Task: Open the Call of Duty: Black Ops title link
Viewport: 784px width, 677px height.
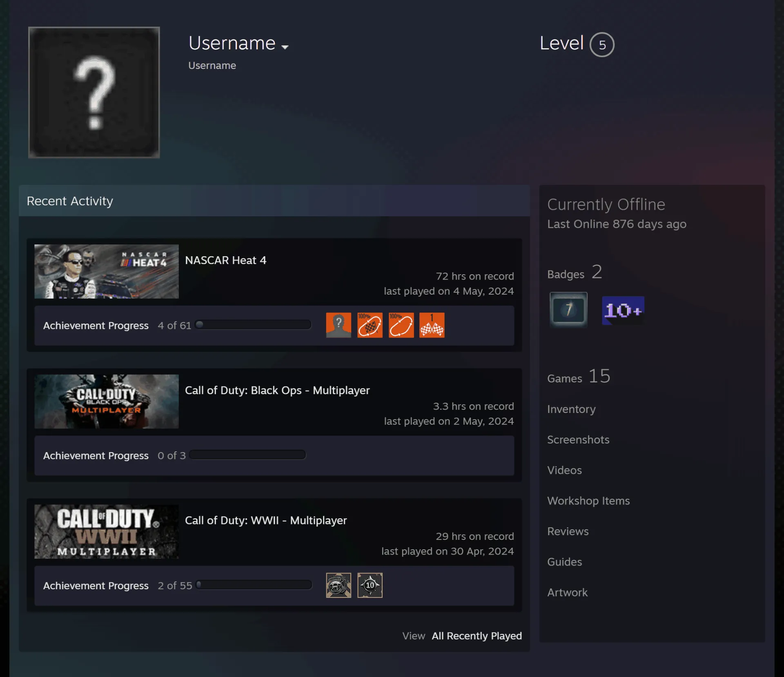Action: point(277,391)
